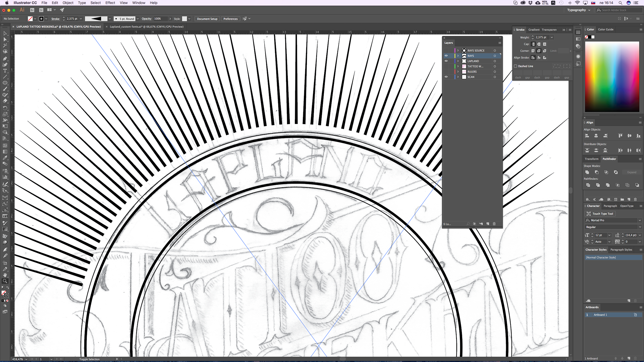
Task: Choose round cap in Stroke panel
Action: (539, 44)
